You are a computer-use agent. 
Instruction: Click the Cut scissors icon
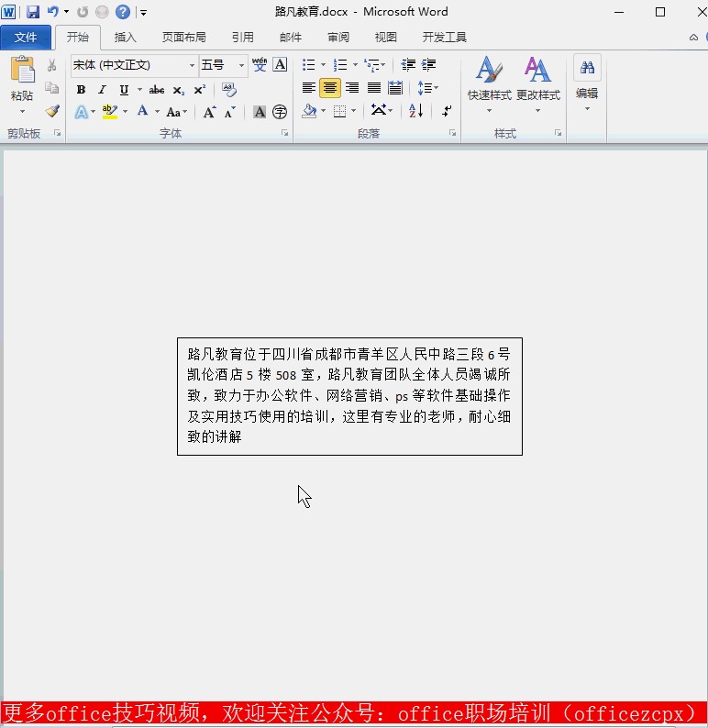point(52,65)
